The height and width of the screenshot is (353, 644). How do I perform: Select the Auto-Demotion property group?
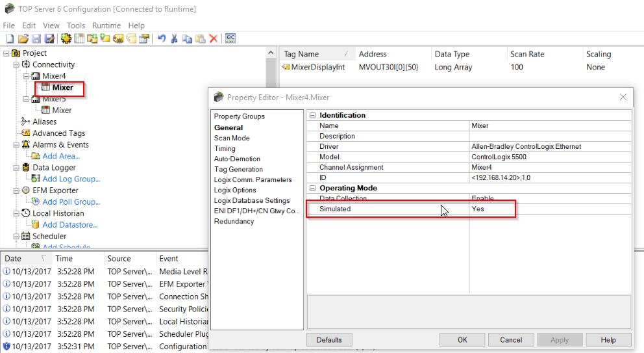[237, 159]
